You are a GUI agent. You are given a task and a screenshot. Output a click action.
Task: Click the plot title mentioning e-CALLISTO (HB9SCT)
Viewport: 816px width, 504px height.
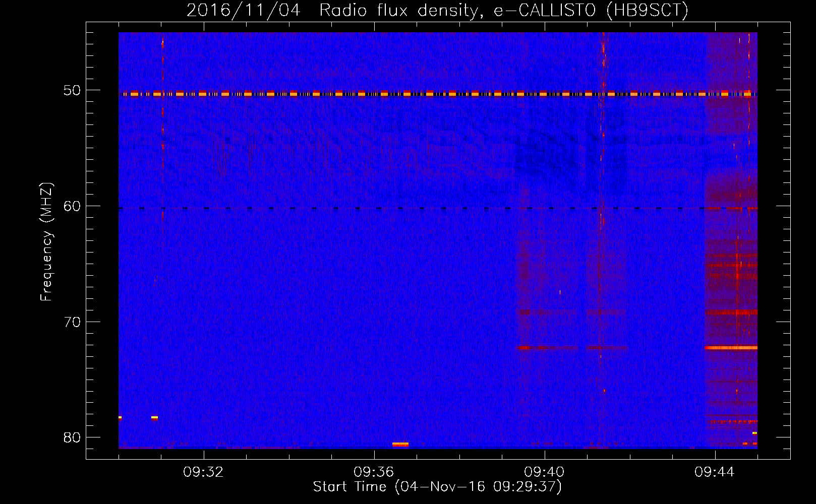[x=437, y=10]
